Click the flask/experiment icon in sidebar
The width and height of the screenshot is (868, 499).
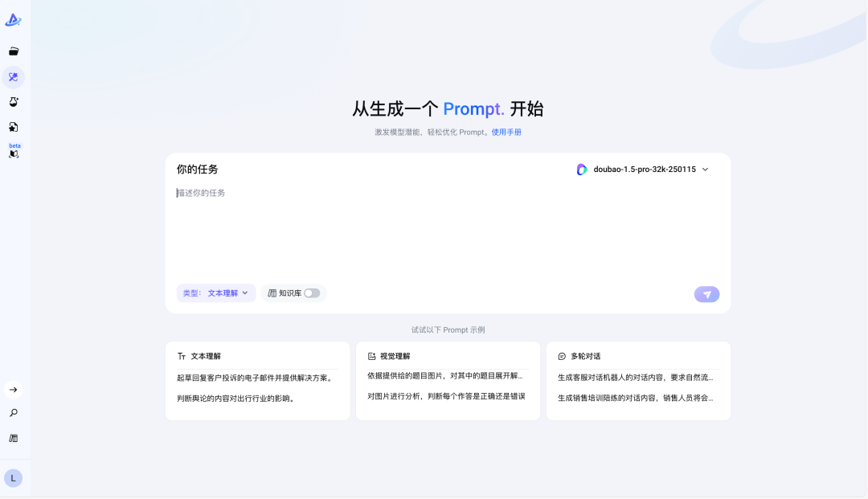(x=13, y=101)
